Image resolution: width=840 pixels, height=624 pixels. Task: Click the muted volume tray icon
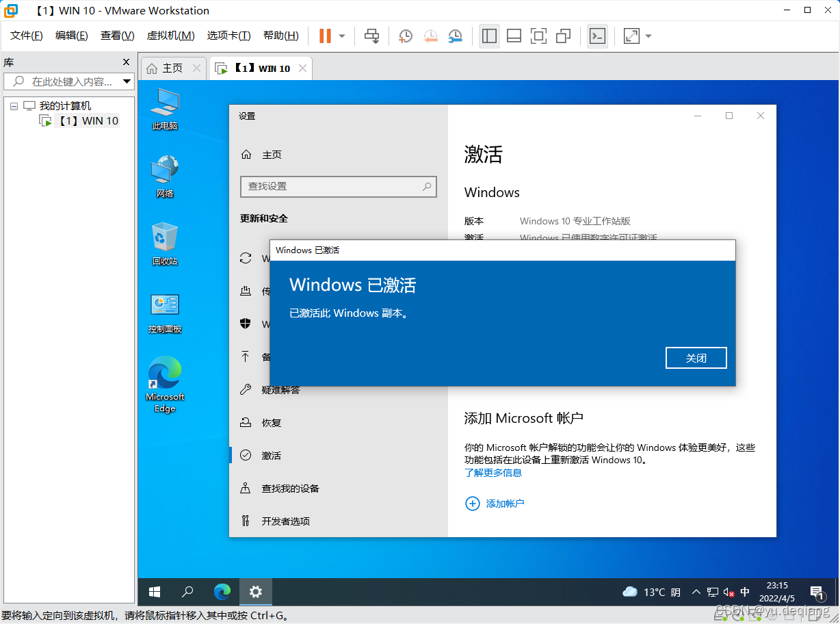(x=729, y=592)
